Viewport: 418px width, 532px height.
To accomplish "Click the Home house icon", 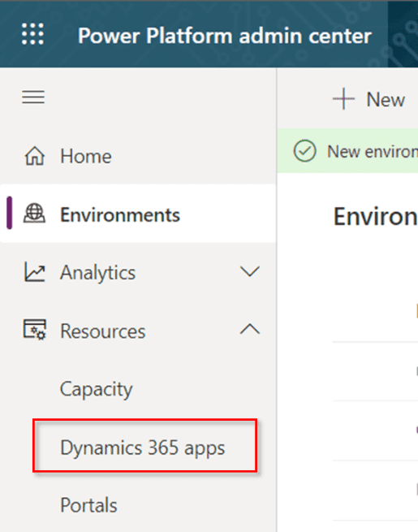I will click(x=35, y=156).
